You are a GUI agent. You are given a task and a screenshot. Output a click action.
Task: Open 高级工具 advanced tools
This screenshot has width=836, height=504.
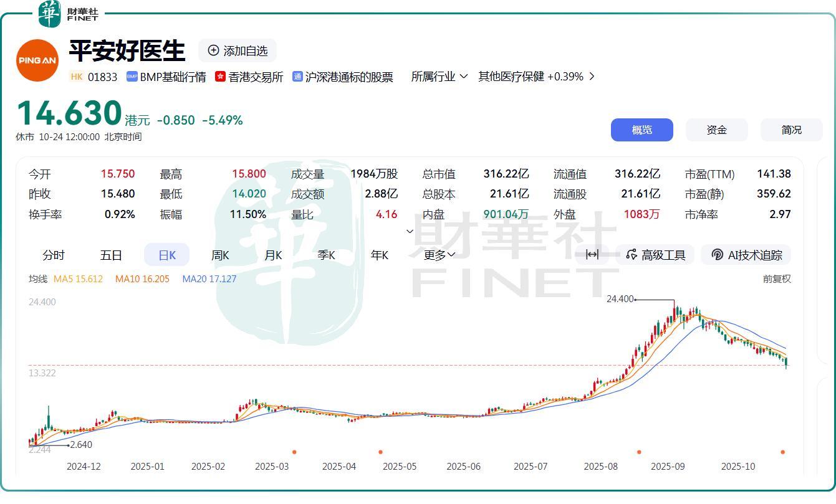tap(656, 254)
